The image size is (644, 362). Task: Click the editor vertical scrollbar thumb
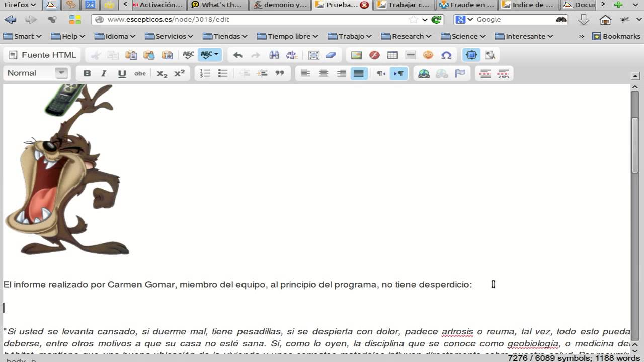tap(635, 146)
